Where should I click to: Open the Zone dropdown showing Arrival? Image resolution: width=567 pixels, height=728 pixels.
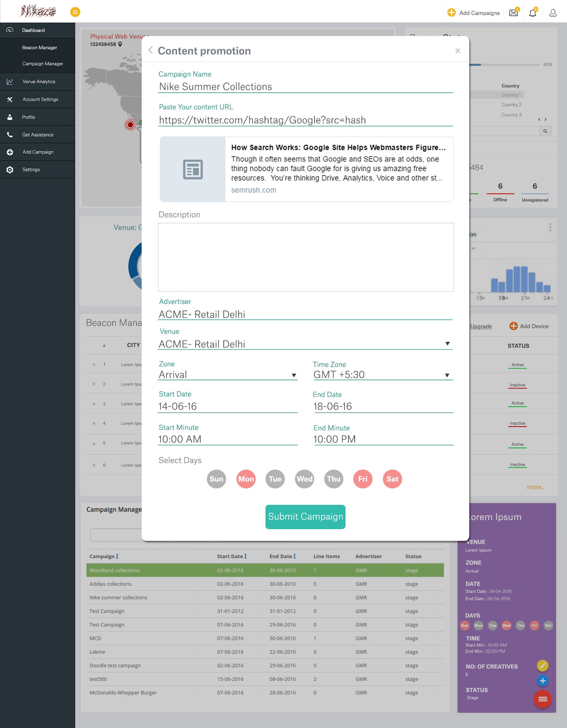228,375
